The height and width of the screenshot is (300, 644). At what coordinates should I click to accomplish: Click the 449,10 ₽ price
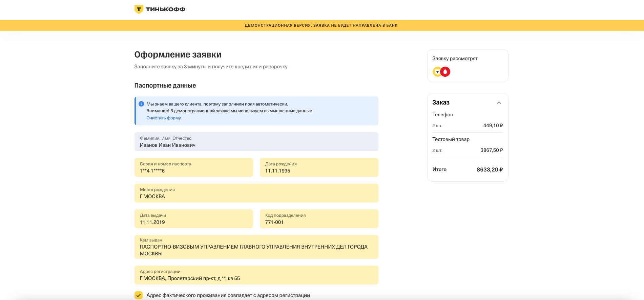point(493,125)
